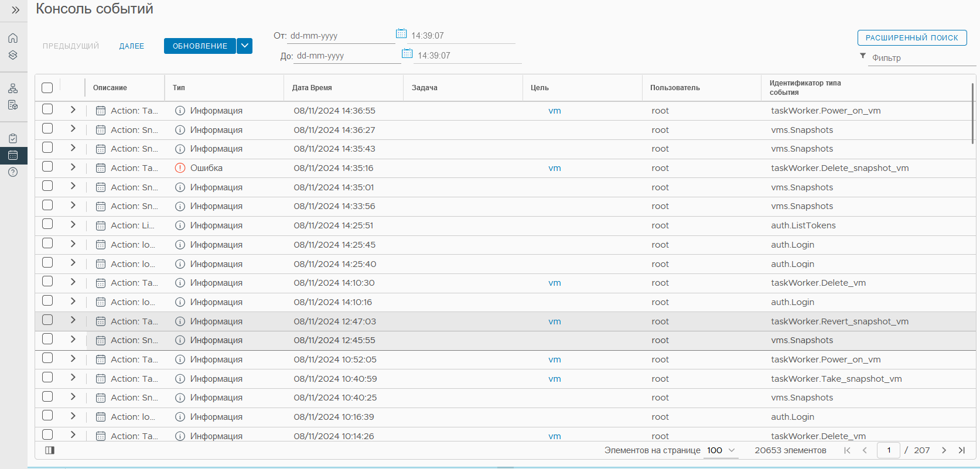Open the stacked layers sidebar icon
980x469 pixels.
tap(13, 55)
